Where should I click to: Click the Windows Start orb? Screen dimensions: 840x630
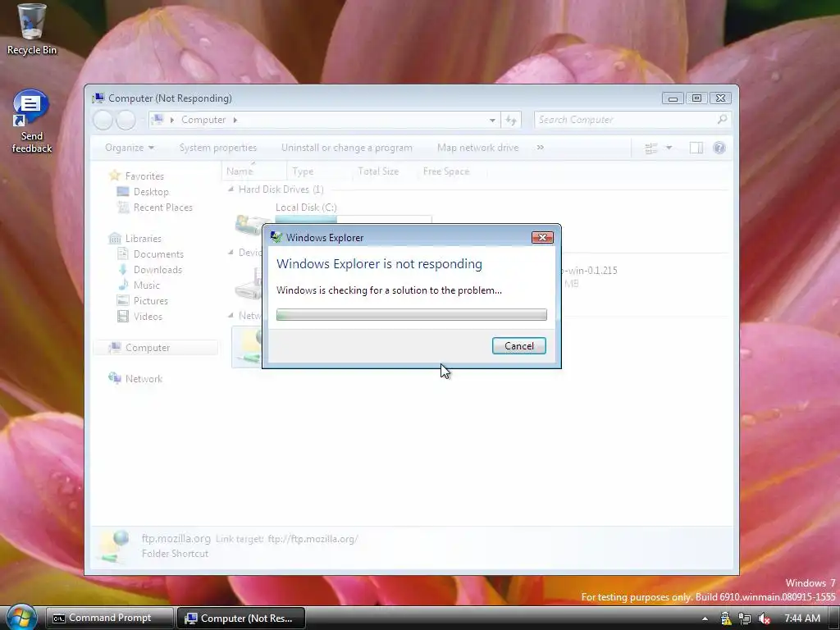point(21,618)
